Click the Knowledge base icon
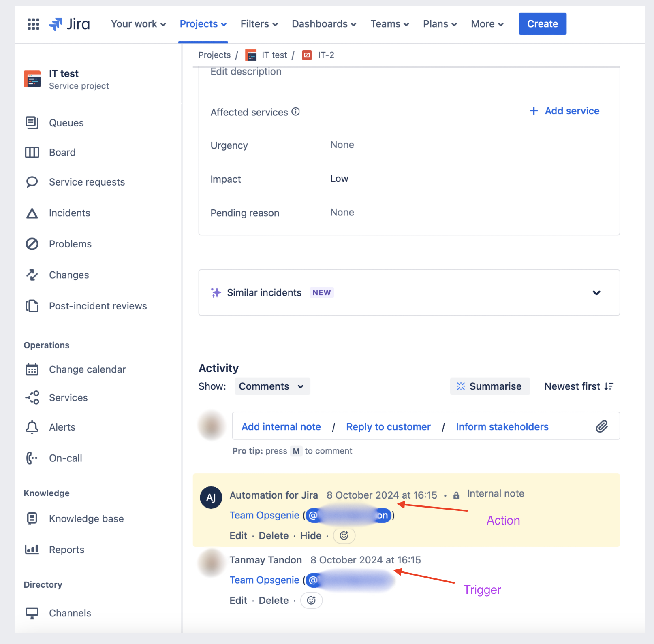 pyautogui.click(x=32, y=518)
